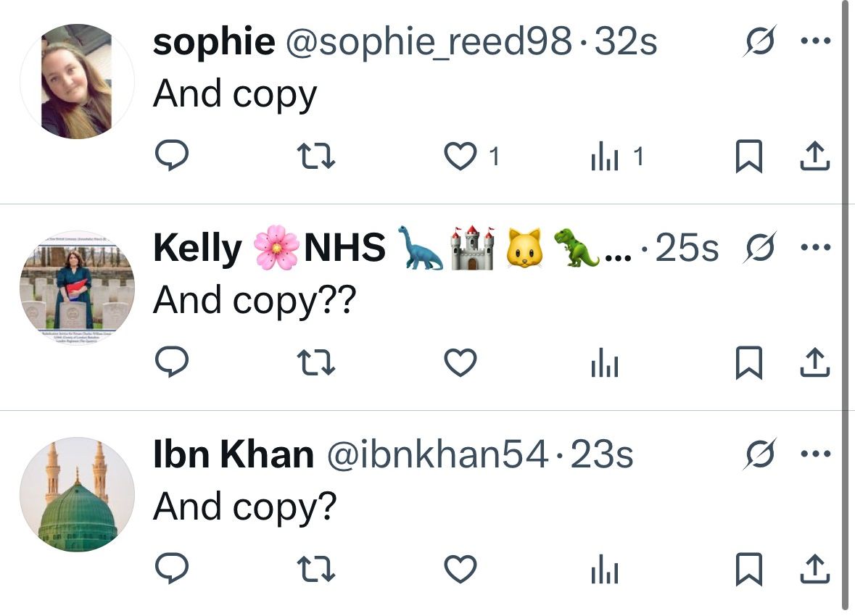Reply to Kelly's "And copy??" post
This screenshot has height=616, width=855.
[173, 362]
